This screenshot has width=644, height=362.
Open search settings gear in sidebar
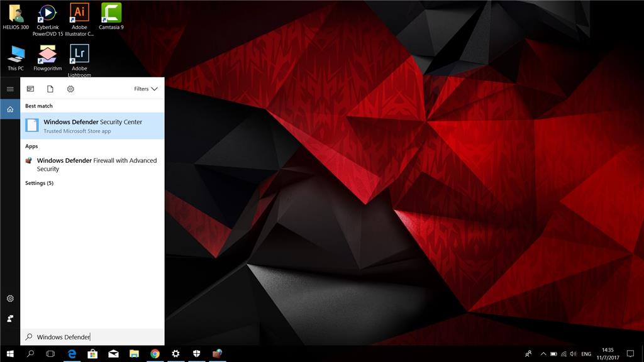point(10,299)
